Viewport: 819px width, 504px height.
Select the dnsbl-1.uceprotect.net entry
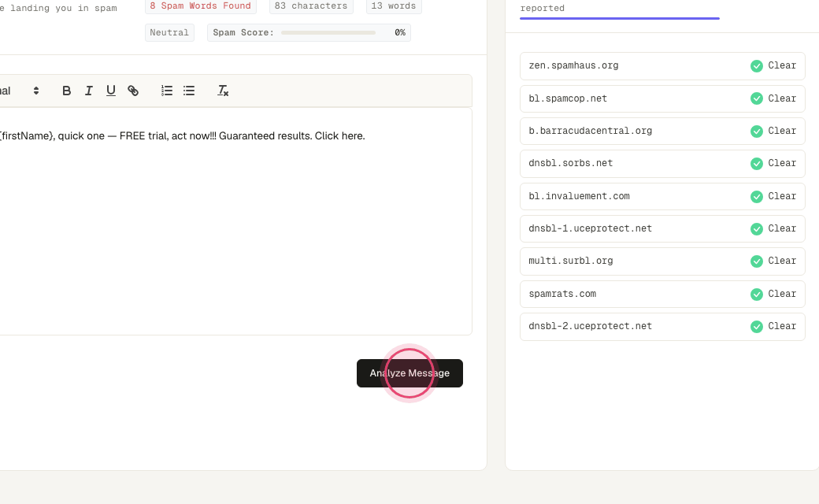(x=662, y=228)
